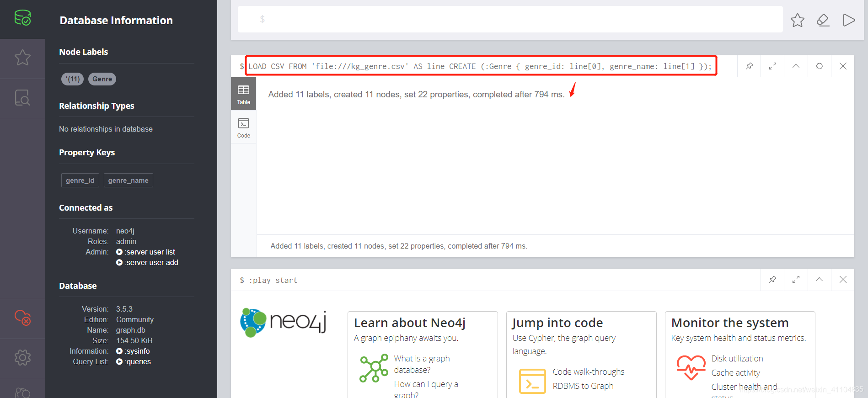Click the Cypher editor input field
The width and height of the screenshot is (868, 398).
click(x=510, y=19)
